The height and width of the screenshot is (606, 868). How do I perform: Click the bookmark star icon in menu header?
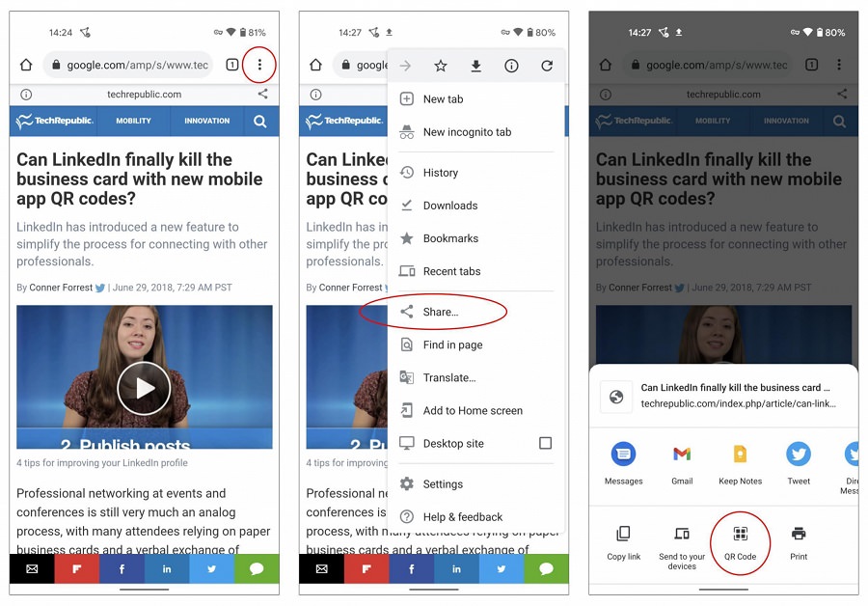click(x=440, y=66)
